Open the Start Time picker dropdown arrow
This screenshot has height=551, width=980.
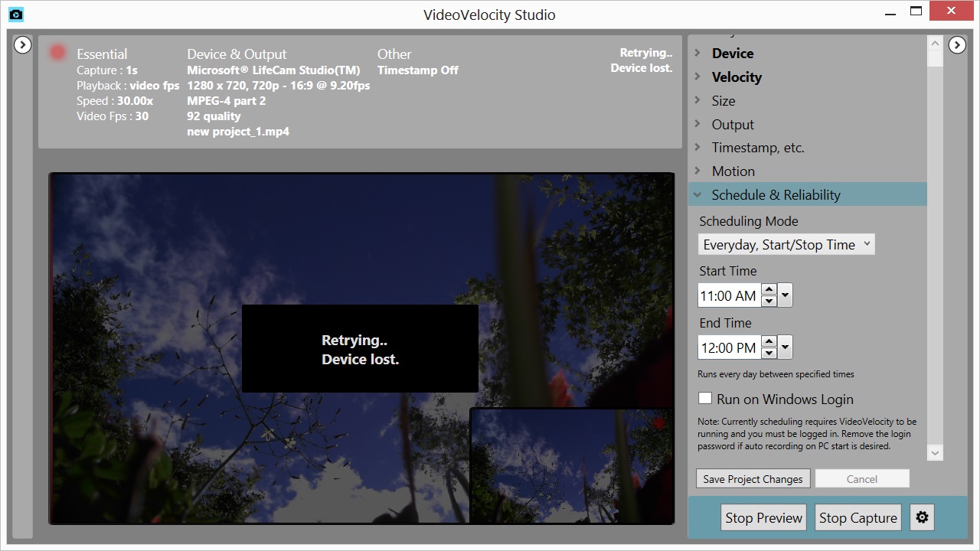tap(785, 295)
